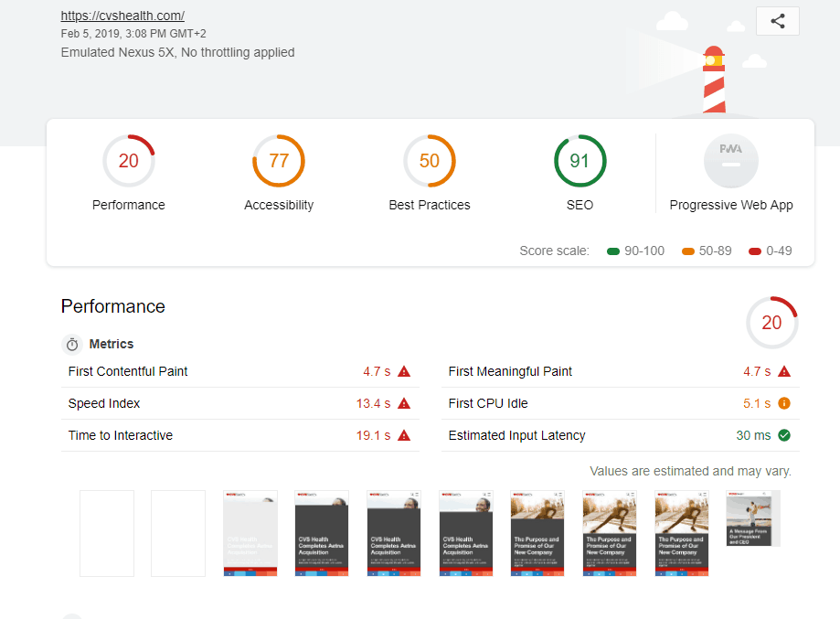The image size is (840, 619).
Task: Click the Metrics stopwatch icon
Action: coord(72,345)
